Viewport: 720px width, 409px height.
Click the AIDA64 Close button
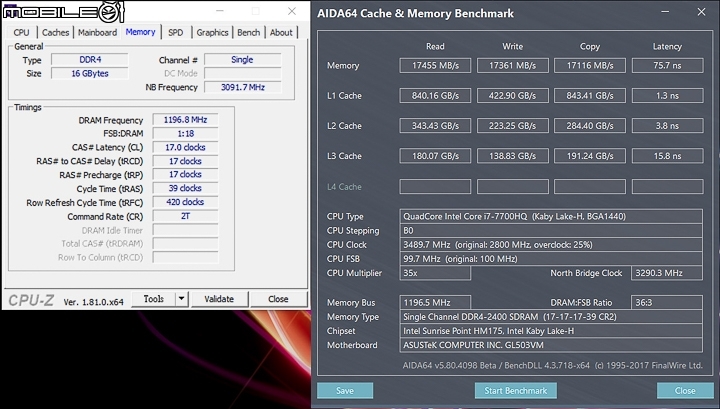[x=685, y=391]
